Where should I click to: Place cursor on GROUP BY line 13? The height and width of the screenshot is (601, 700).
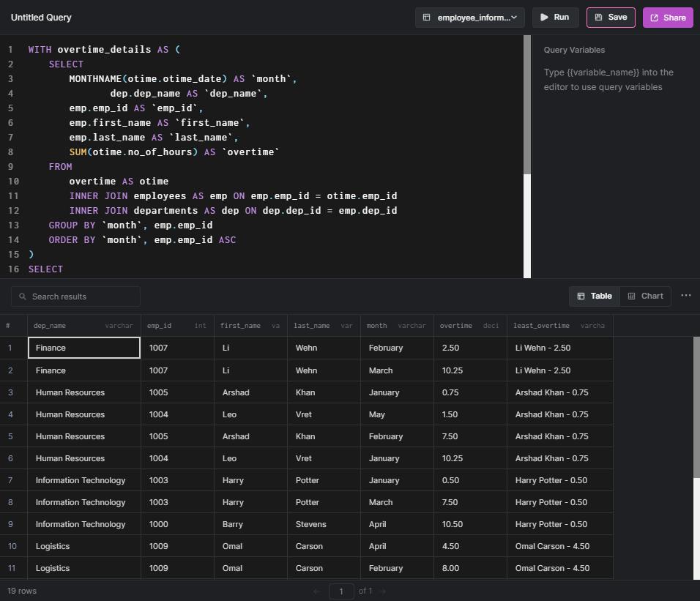pyautogui.click(x=130, y=225)
